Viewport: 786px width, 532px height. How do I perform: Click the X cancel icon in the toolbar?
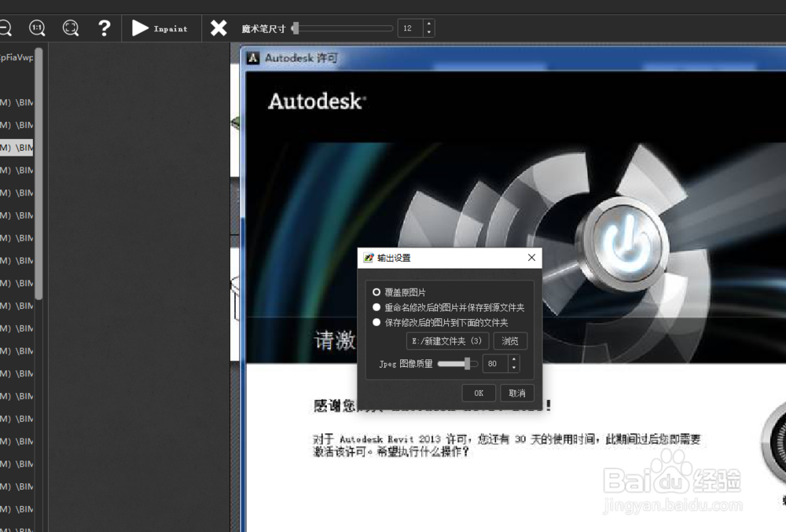[x=219, y=28]
